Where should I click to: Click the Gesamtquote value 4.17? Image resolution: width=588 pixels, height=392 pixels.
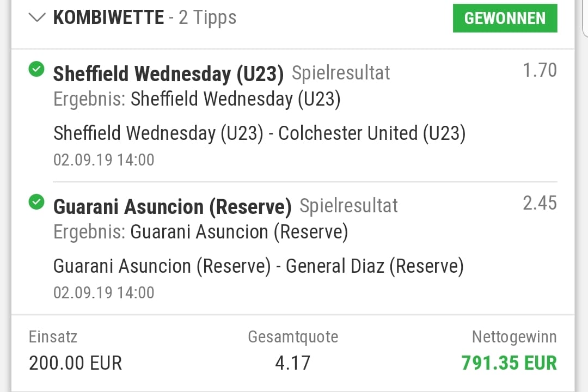pos(293,363)
